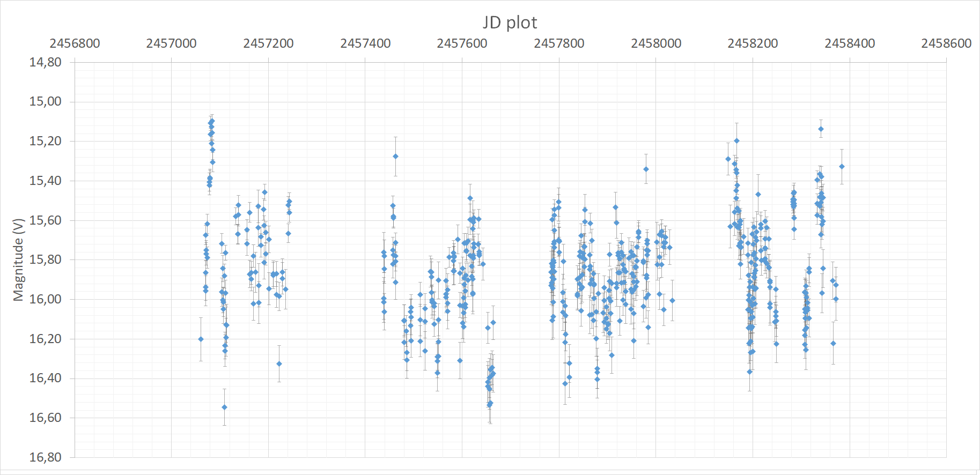Click y-axis label 15,20
The width and height of the screenshot is (980, 475).
coord(46,141)
